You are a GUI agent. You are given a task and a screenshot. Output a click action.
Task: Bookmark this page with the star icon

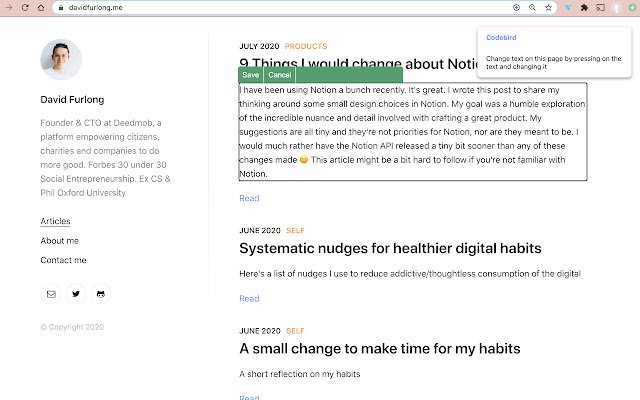pos(548,7)
